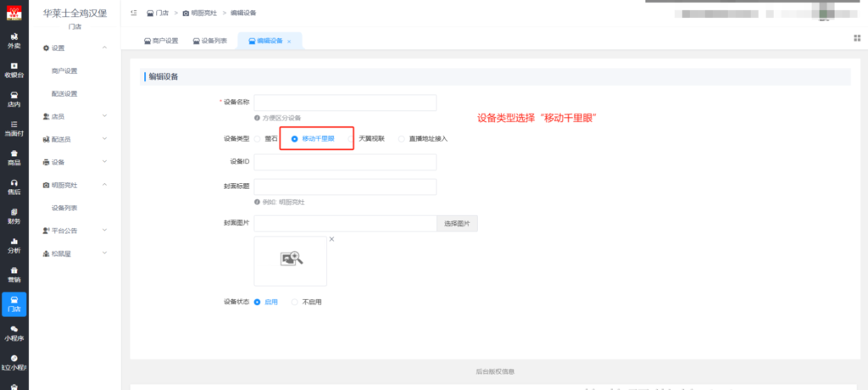Switch to the 商户设置 tab

[161, 41]
